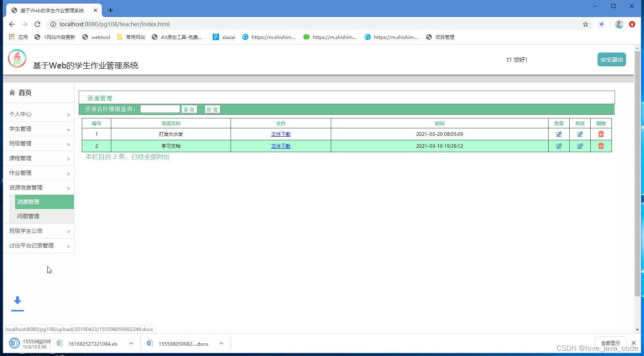Expand the 班级管理 menu
The image size is (644, 356).
[x=39, y=144]
